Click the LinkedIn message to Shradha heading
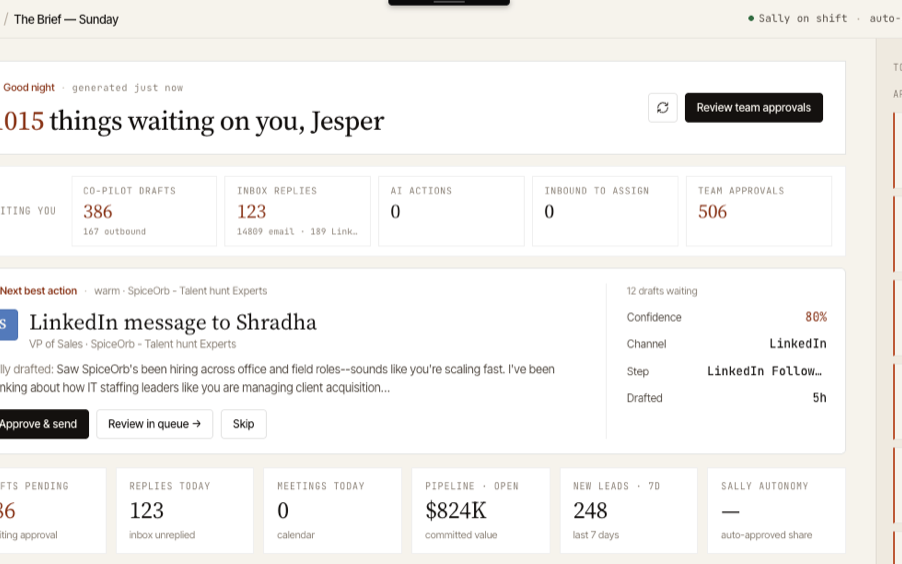Image resolution: width=902 pixels, height=564 pixels. (173, 322)
